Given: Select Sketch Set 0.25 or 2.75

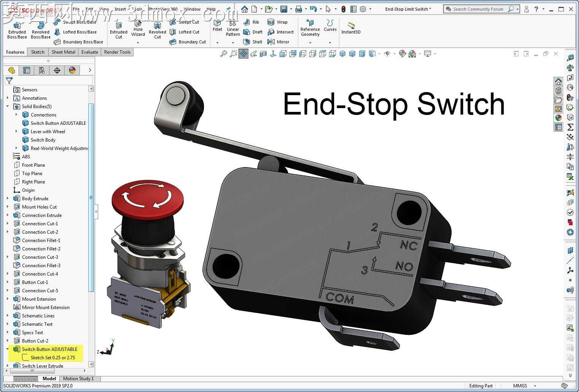Looking at the screenshot, I should 48,358.
